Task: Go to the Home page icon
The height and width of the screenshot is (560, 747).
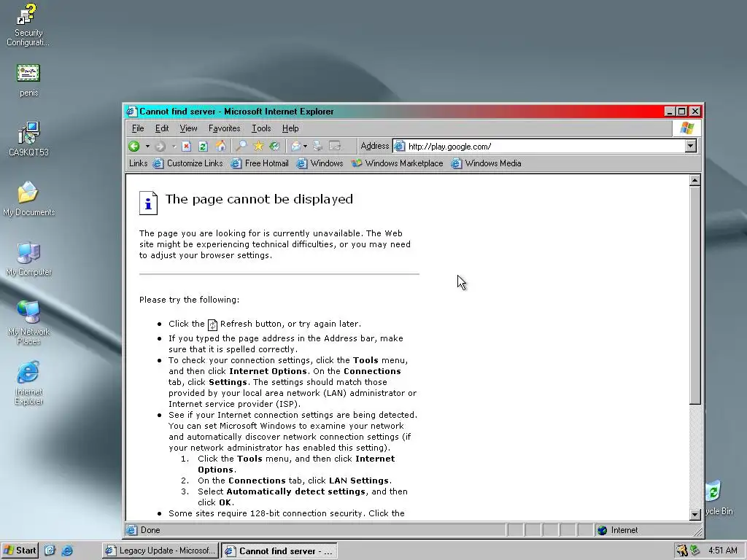Action: [x=220, y=146]
